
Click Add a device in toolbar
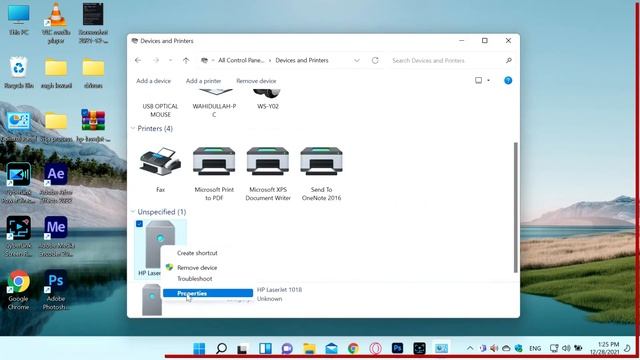click(153, 81)
